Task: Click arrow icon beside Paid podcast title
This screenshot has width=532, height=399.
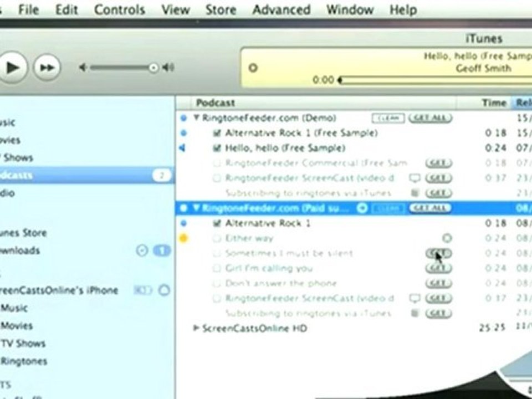Action: pos(362,208)
